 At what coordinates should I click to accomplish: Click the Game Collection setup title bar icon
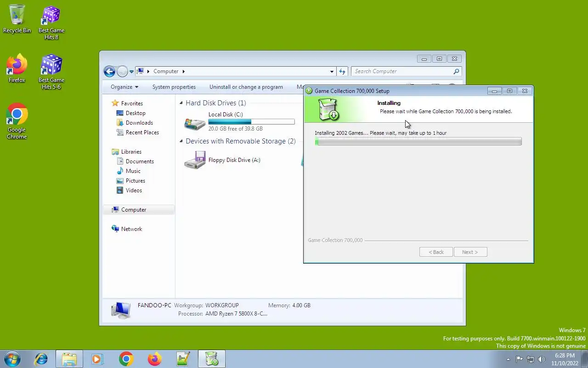(309, 91)
